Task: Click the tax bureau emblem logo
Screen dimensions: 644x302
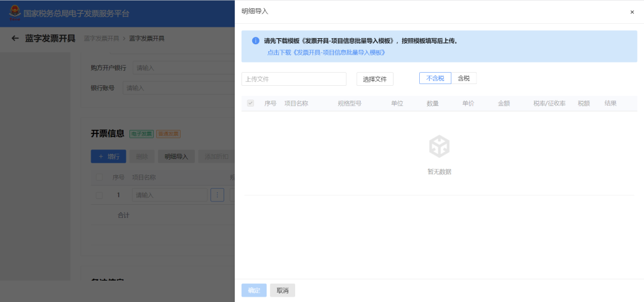Action: (x=14, y=13)
